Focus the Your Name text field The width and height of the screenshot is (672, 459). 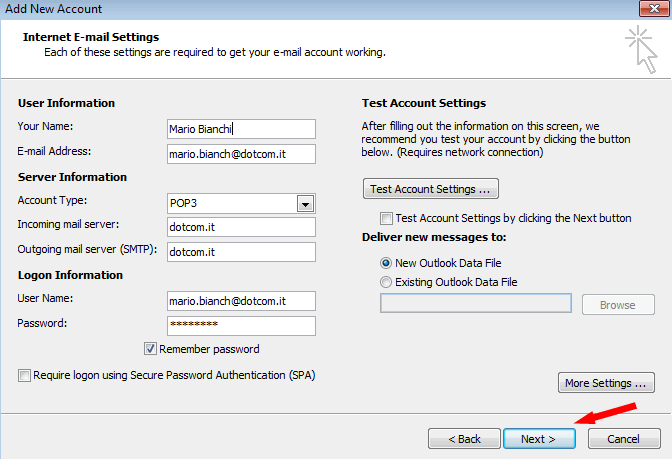[x=241, y=129]
